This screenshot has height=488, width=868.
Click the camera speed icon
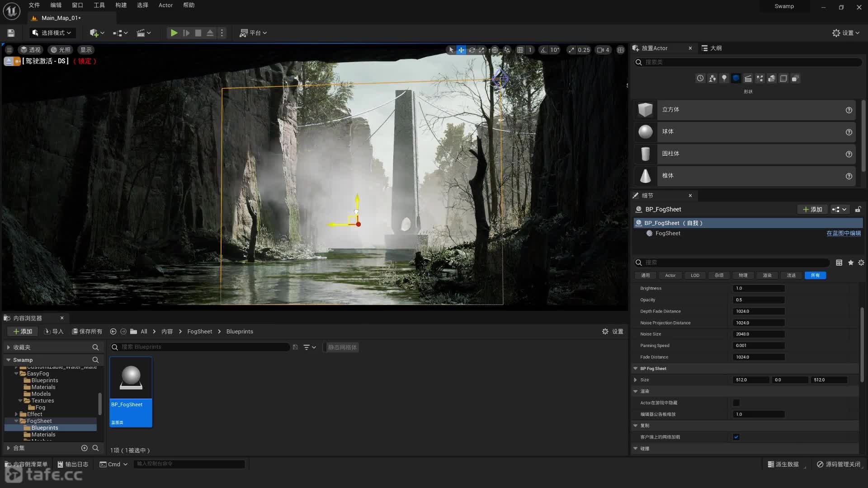[601, 50]
